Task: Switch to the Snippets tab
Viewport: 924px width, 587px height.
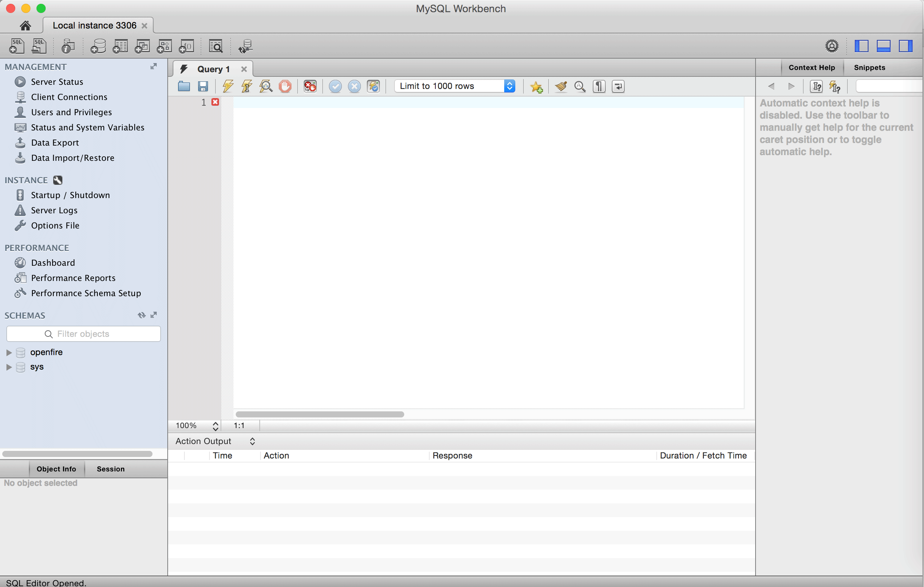Action: pyautogui.click(x=870, y=68)
